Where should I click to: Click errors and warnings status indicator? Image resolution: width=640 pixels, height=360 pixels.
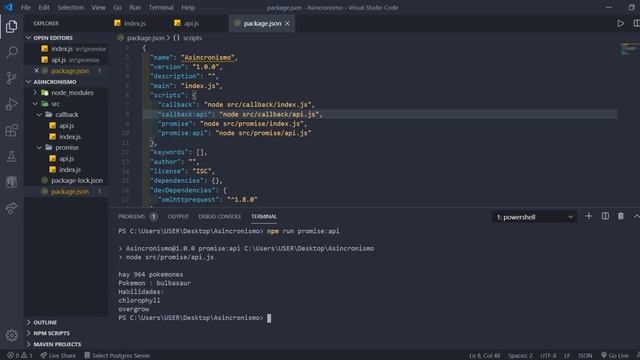[x=20, y=356]
